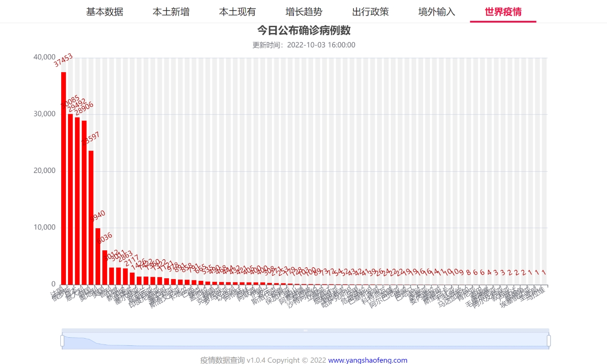The height and width of the screenshot is (364, 607).
Task: Open the 出行政策 tab
Action: point(370,12)
